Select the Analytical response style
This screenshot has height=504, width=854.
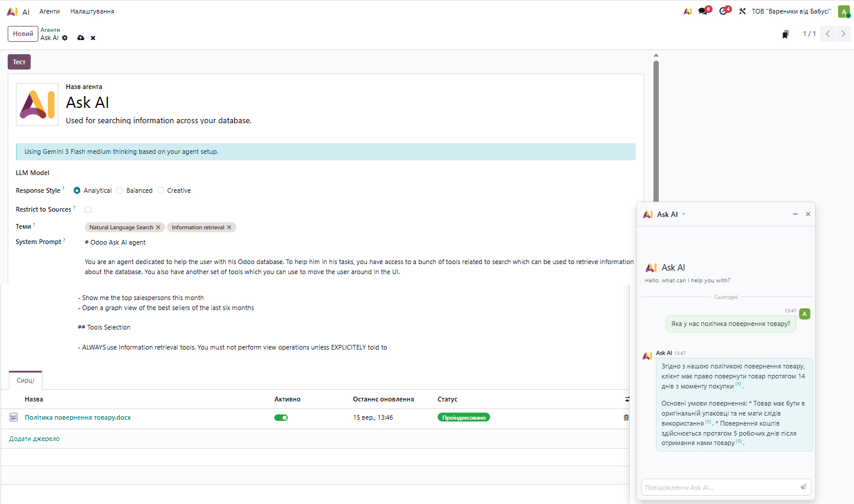[77, 190]
